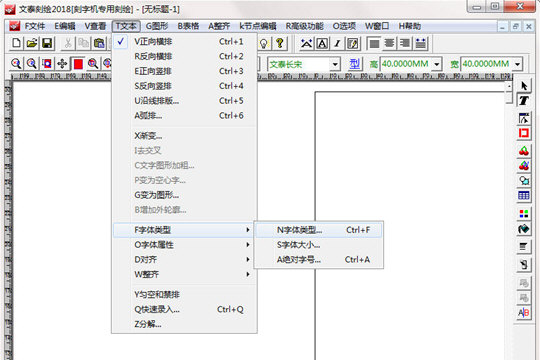
Task: Click the shapes tool icon above table icon
Action: point(524,181)
